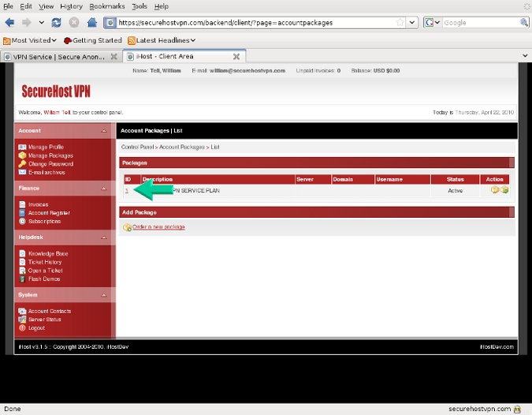Open the Manage Profile link
Screen dimensions: 532x415
46,147
